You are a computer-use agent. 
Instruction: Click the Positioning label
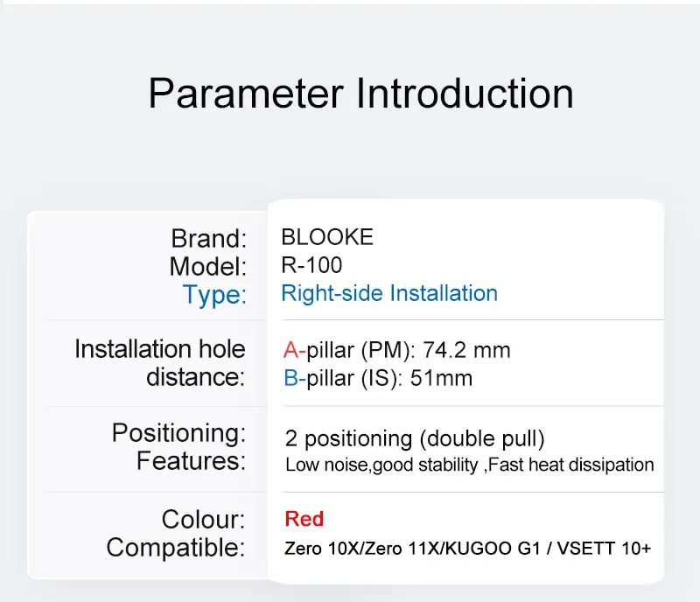[178, 432]
